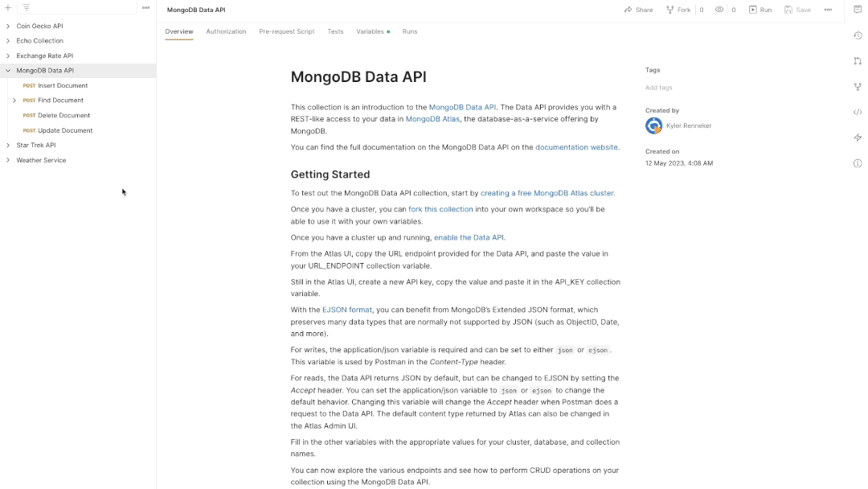Run the collection with the Run button
The height and width of the screenshot is (489, 868).
(x=760, y=10)
